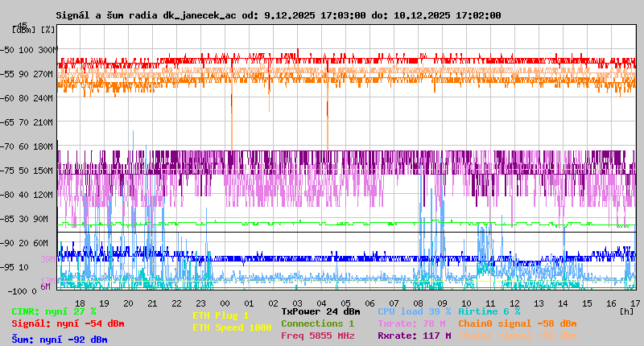Select the 'Rxrate: 117 M' legend entry

tap(415, 336)
